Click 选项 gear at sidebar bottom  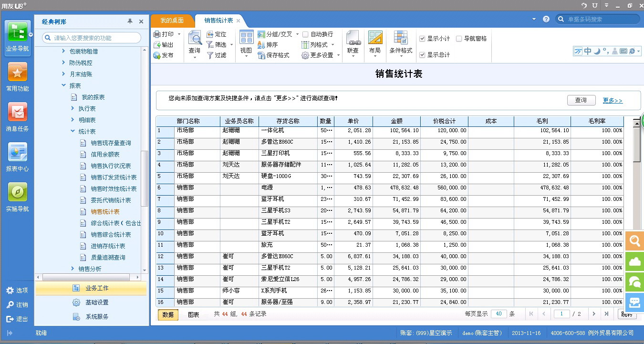[x=10, y=291]
